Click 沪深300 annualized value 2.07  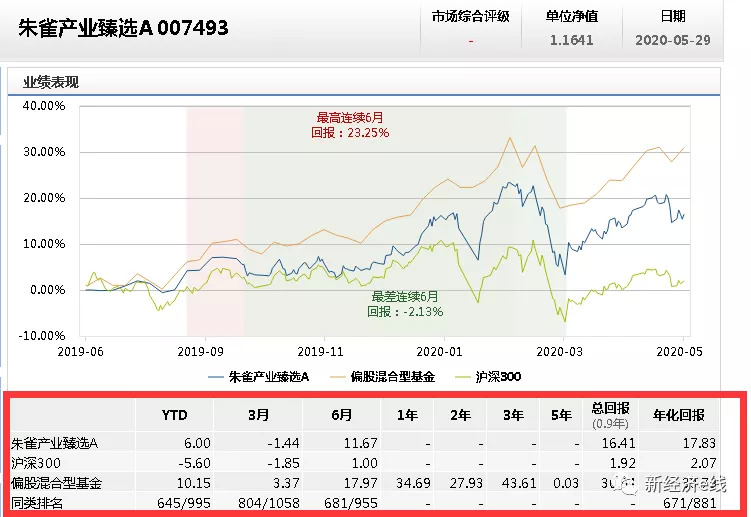tap(703, 463)
